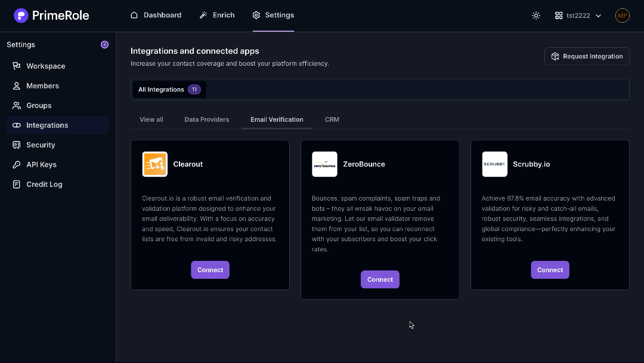Click the ZeroBounce logo thumbnail

click(x=324, y=164)
